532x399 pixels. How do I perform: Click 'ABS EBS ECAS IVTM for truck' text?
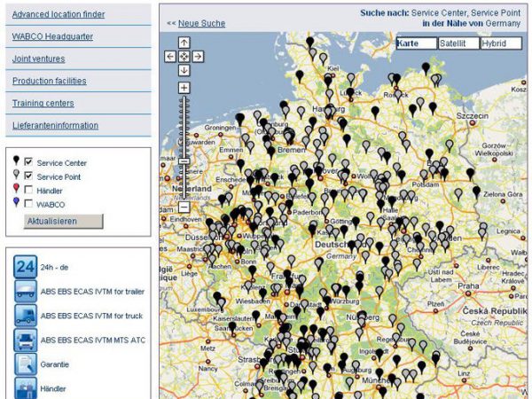(91, 316)
